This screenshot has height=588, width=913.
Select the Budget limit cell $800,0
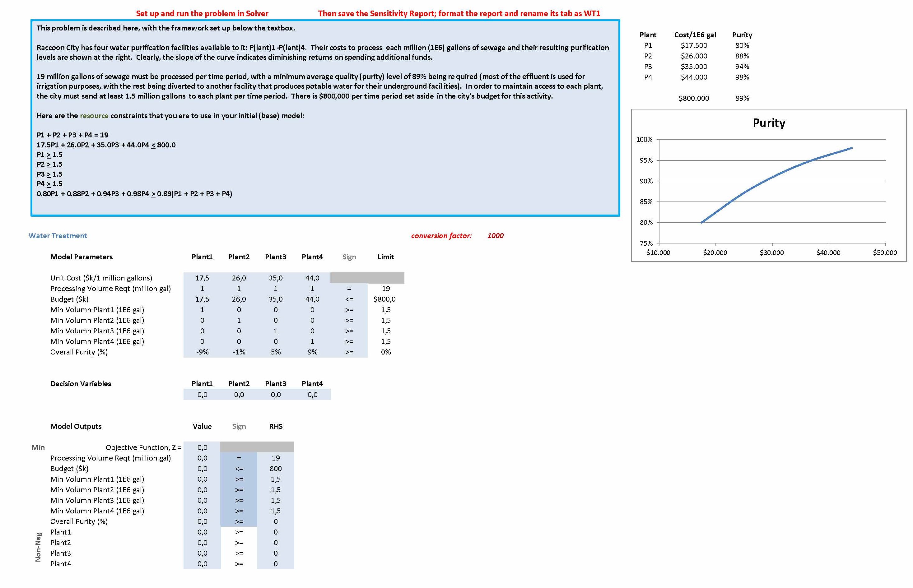(385, 299)
